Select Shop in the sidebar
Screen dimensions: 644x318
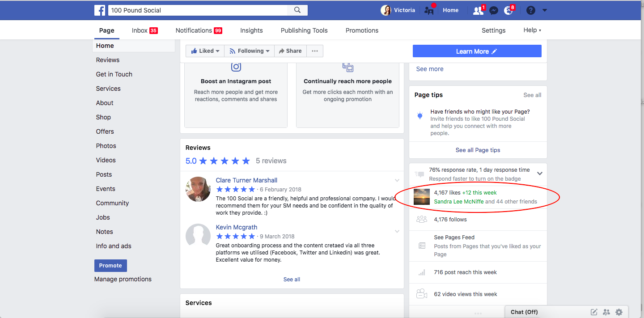(x=103, y=117)
